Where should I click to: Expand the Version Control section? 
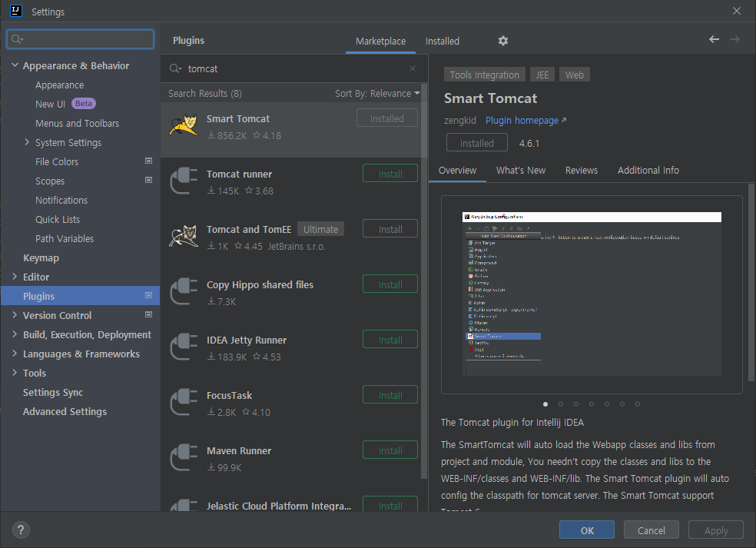[x=15, y=314]
